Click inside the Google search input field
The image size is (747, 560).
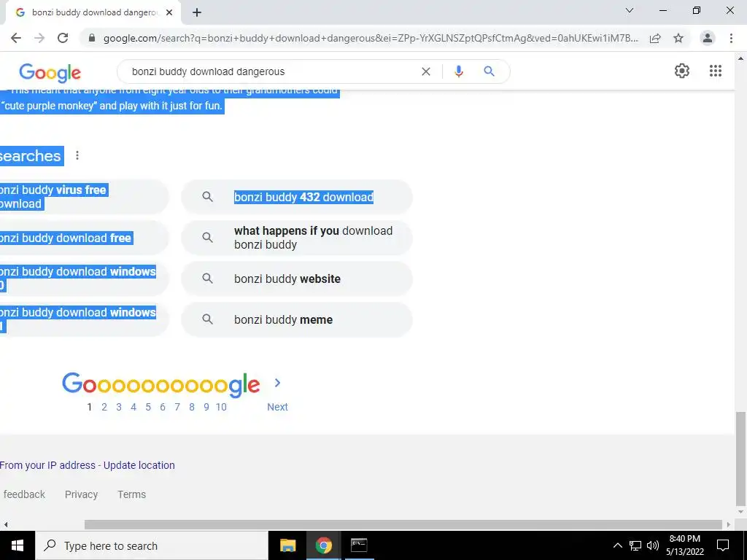tap(271, 71)
